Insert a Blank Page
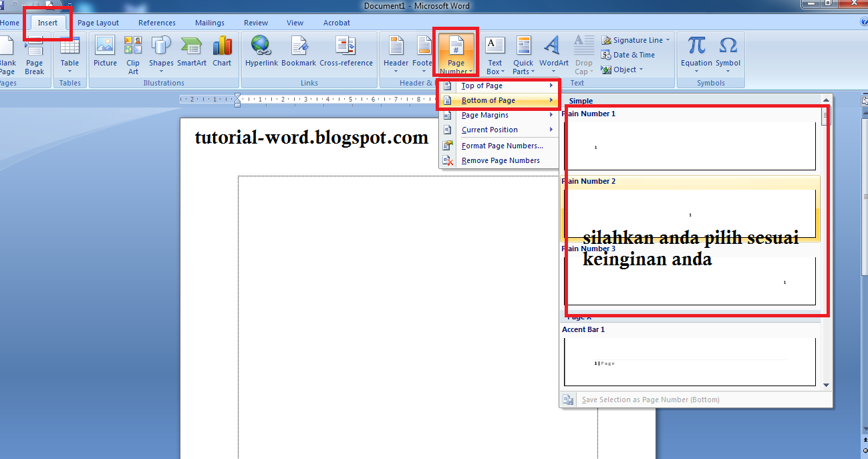This screenshot has height=459, width=868. pos(7,56)
